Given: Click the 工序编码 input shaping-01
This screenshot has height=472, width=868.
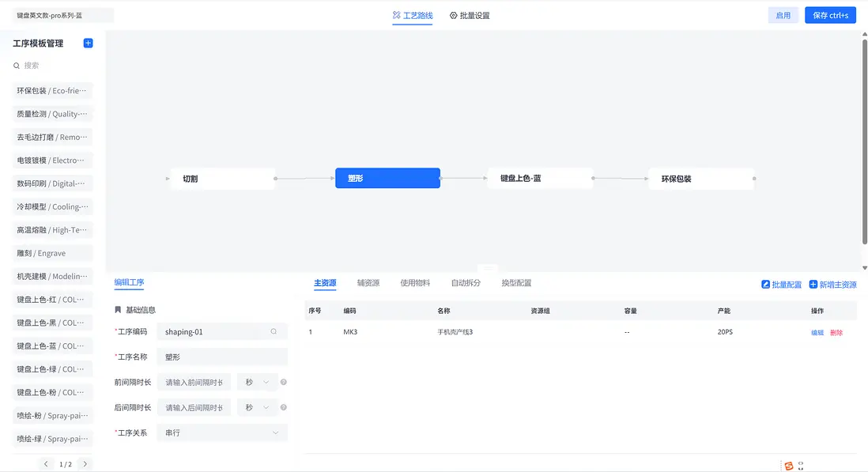Looking at the screenshot, I should (222, 331).
